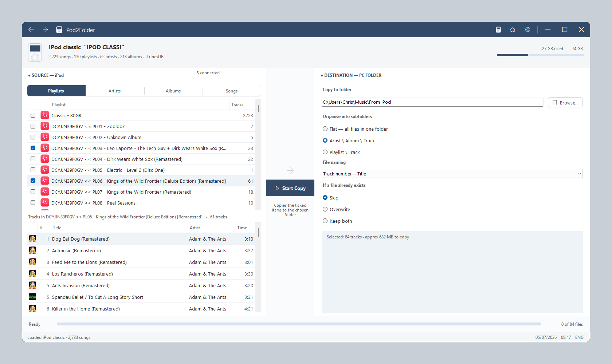Viewport: 612px width, 364px height.
Task: Click the Browse... button
Action: click(565, 103)
